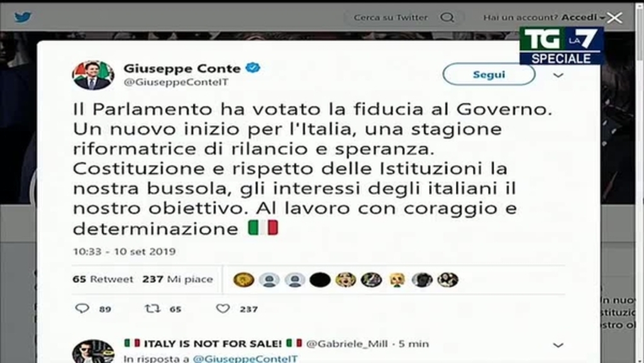The image size is (644, 363).
Task: Click into the Cerca su Twitter field
Action: [390, 17]
